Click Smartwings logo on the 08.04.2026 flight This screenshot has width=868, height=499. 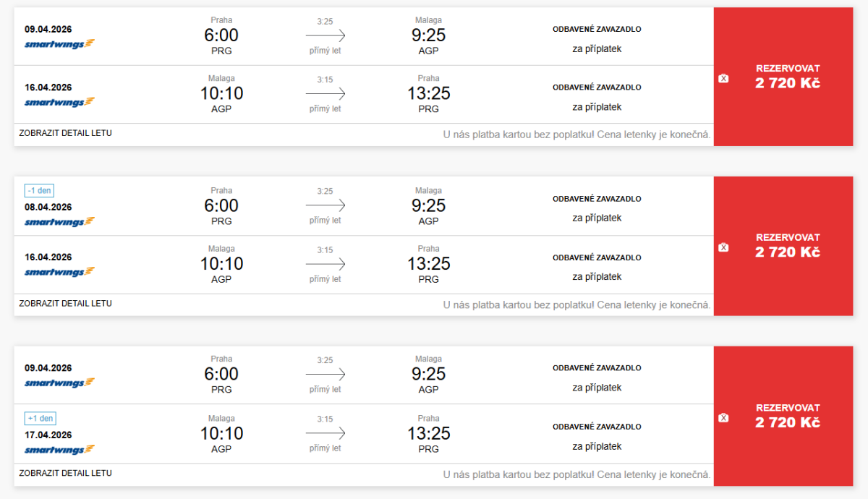[59, 222]
